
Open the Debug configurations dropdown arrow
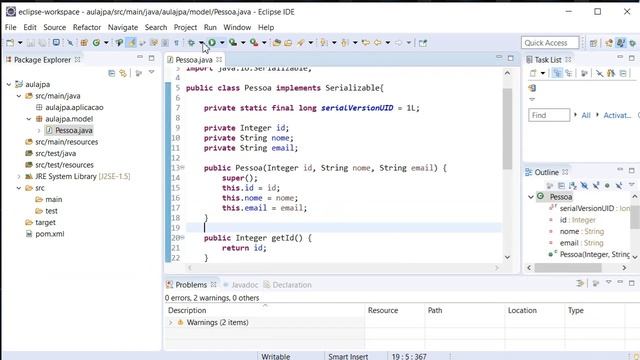coord(201,42)
